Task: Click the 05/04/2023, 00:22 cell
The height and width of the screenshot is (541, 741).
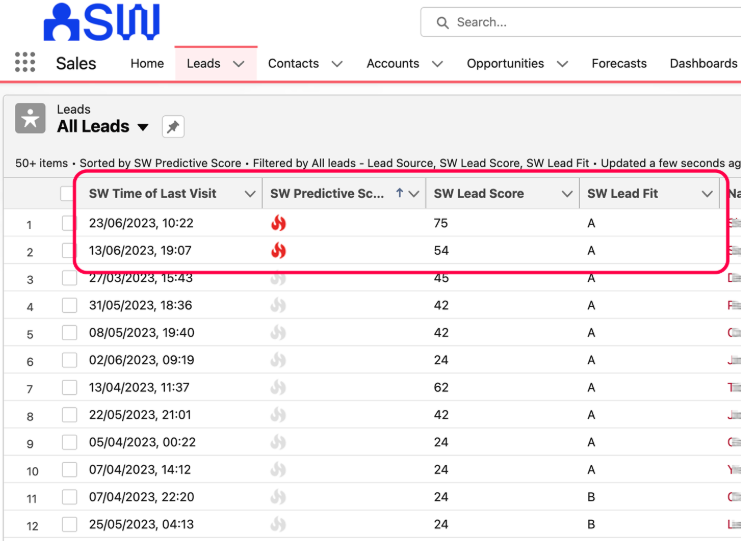Action: (142, 442)
